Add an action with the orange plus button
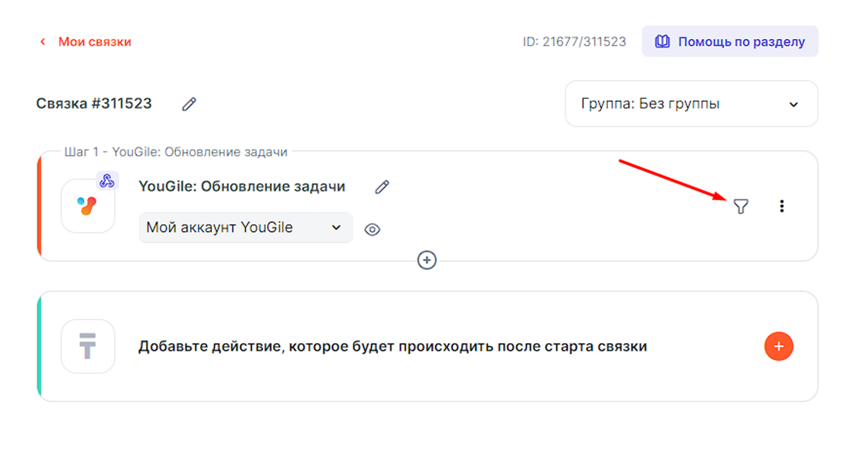Screen dimensions: 868x466 pos(778,346)
